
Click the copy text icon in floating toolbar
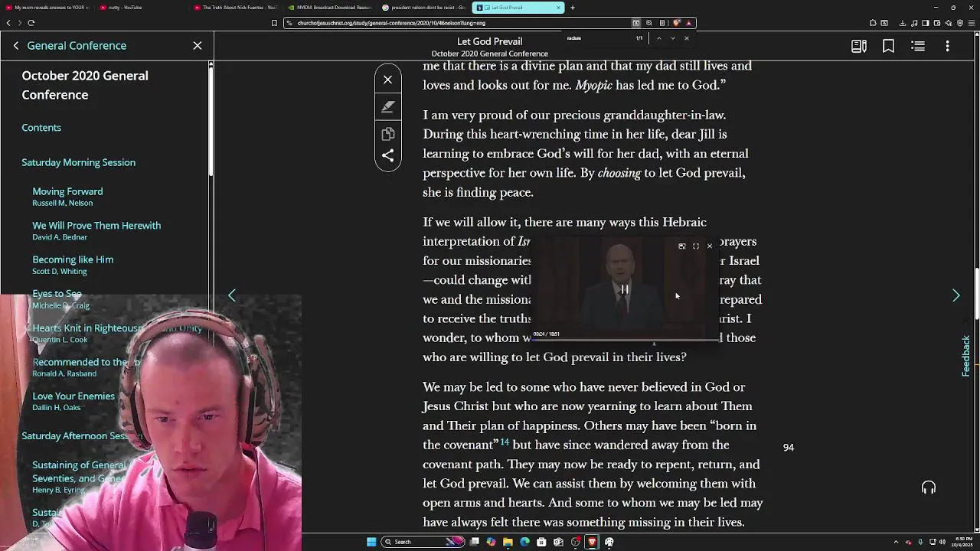coord(388,134)
